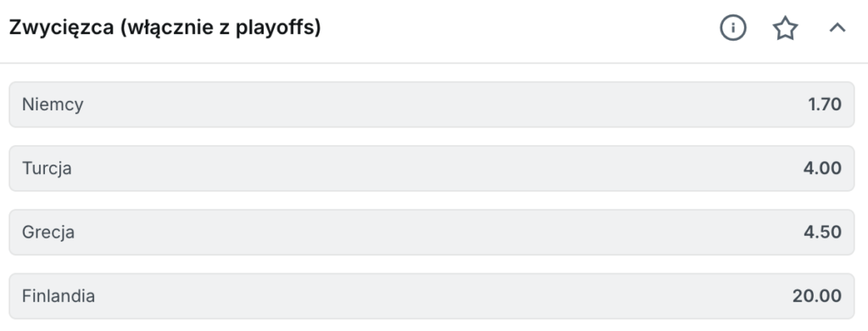Select the Turcja outcome row
The width and height of the screenshot is (868, 331).
(431, 168)
